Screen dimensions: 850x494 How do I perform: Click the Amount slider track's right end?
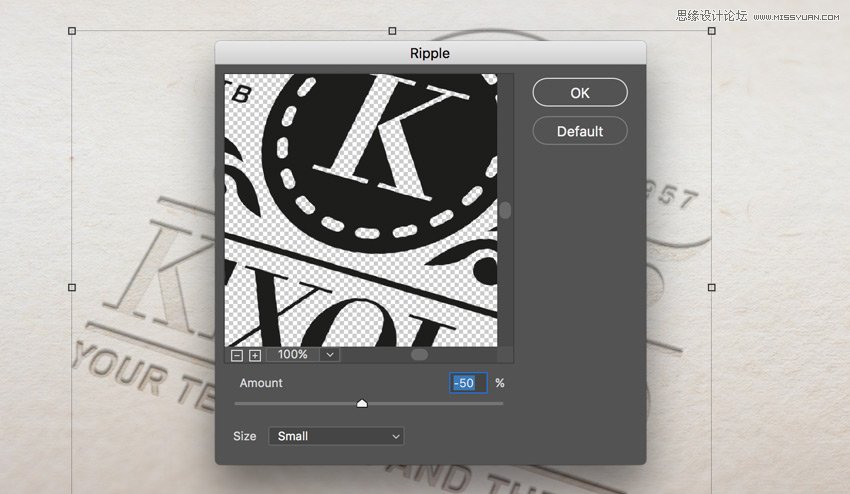pyautogui.click(x=500, y=403)
